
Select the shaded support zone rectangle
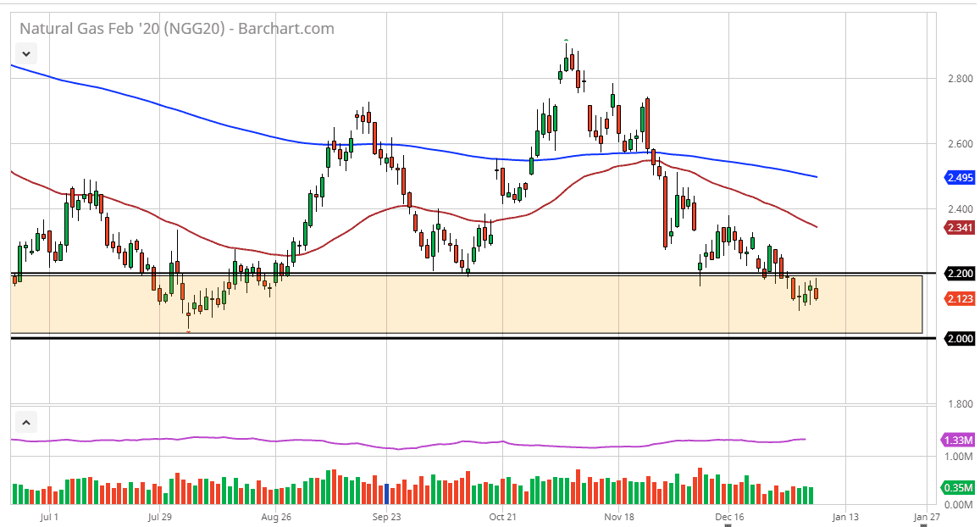(x=466, y=304)
